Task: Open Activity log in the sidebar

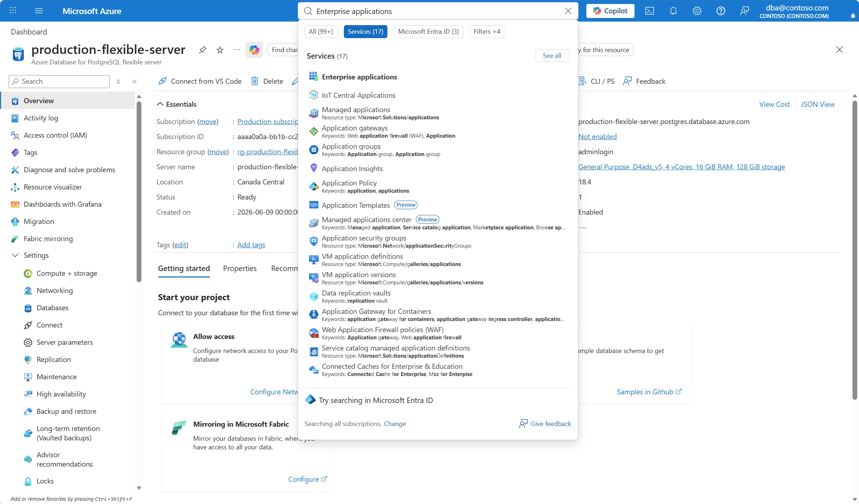Action: coord(68,118)
